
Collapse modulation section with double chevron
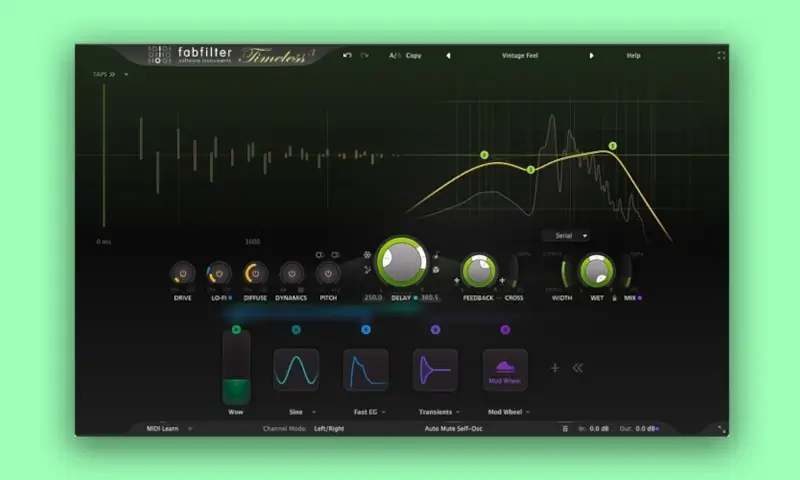[x=578, y=368]
